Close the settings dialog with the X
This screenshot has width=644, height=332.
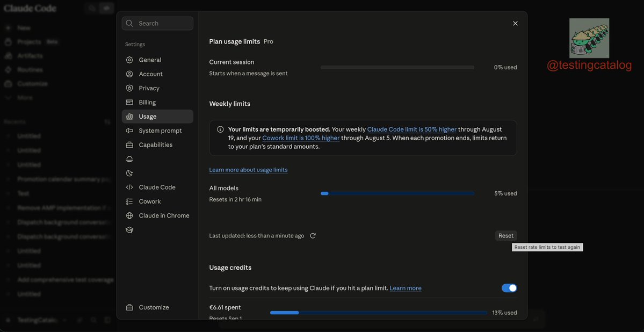515,24
